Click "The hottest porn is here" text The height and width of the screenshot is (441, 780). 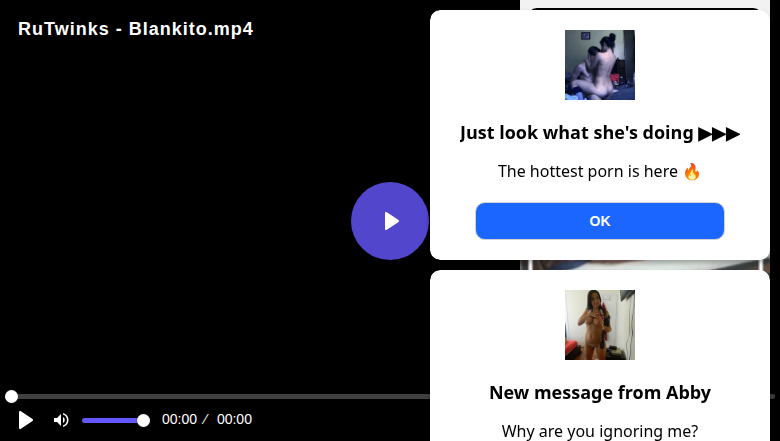[588, 171]
